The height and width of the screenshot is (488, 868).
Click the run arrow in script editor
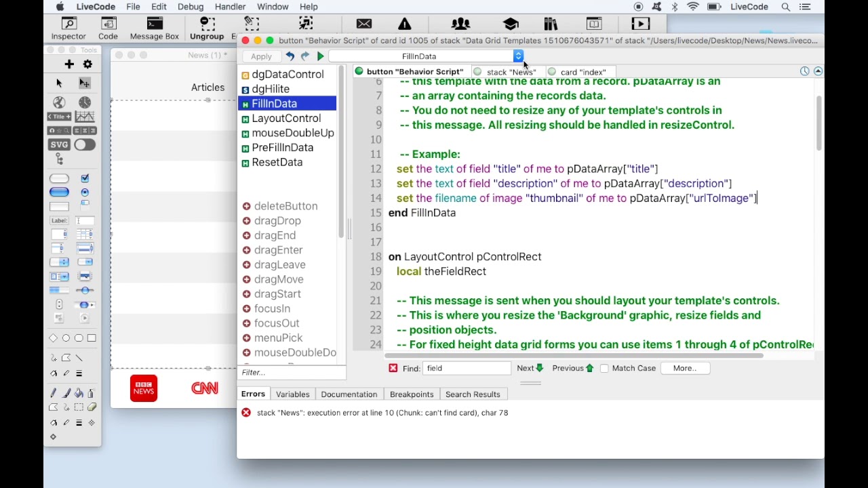coord(321,56)
